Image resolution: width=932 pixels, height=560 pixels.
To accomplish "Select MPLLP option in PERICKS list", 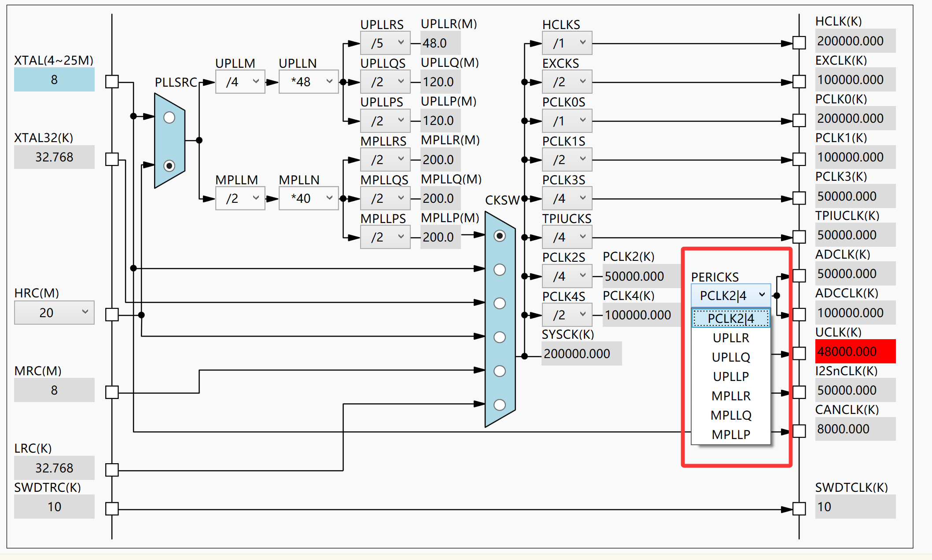I will pos(731,435).
